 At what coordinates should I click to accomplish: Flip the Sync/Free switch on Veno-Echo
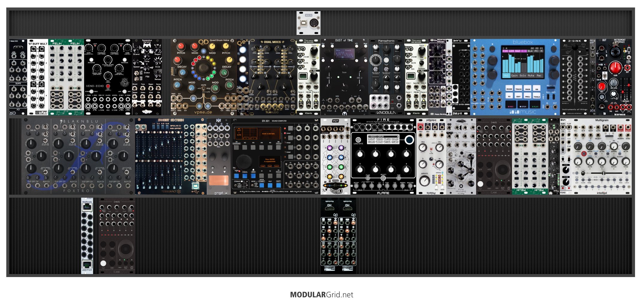(92, 91)
